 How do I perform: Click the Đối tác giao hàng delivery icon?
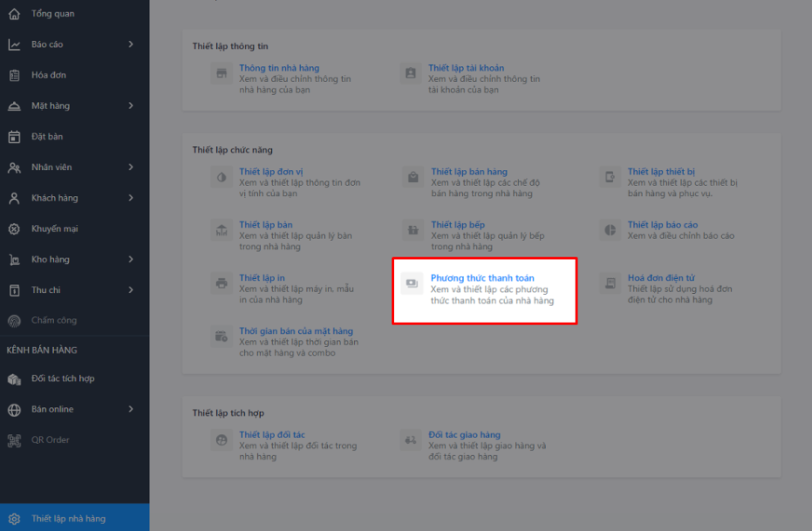tap(411, 440)
